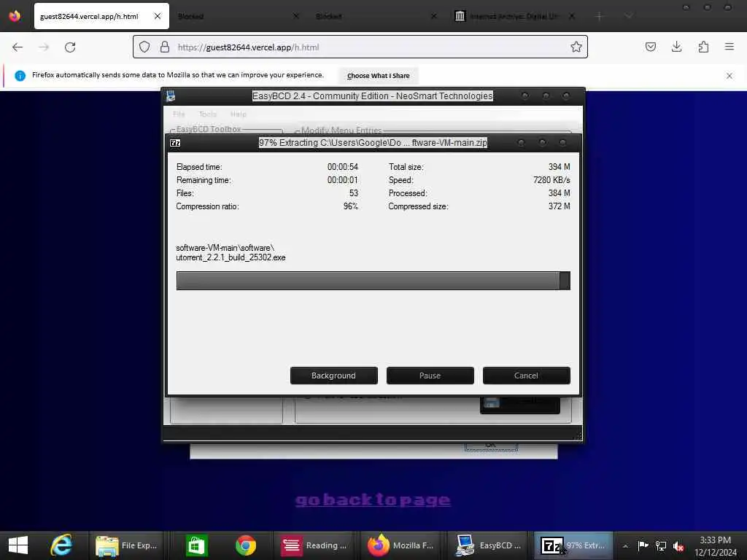Switch to Mozilla Firefox taskbar button
This screenshot has width=747, height=560.
[x=401, y=545]
